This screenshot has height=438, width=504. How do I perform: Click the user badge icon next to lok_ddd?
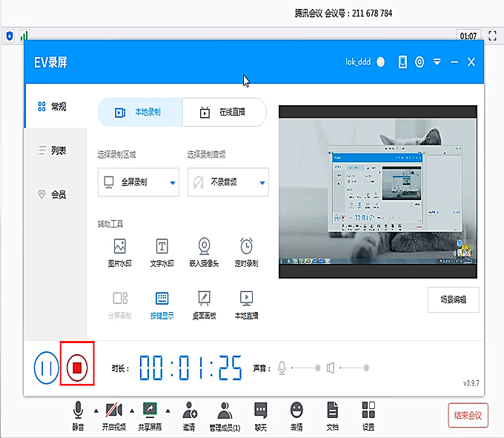pyautogui.click(x=380, y=62)
